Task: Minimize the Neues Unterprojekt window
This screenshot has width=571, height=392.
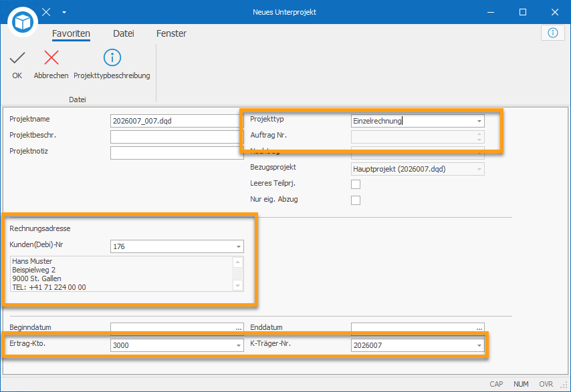Action: click(491, 12)
